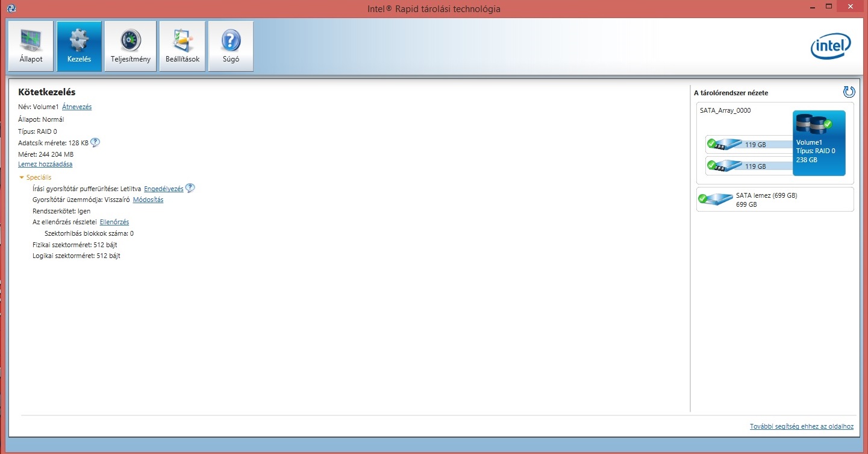Click the Átnevezés link to rename the volume
The height and width of the screenshot is (454, 868).
click(x=76, y=107)
